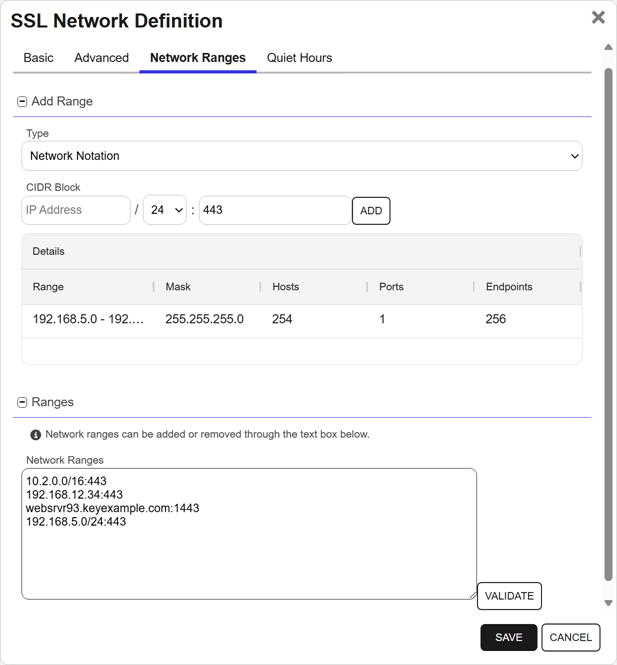Click the 10.2.0.0/16:443 line
Screen dimensions: 617x665
(66, 481)
